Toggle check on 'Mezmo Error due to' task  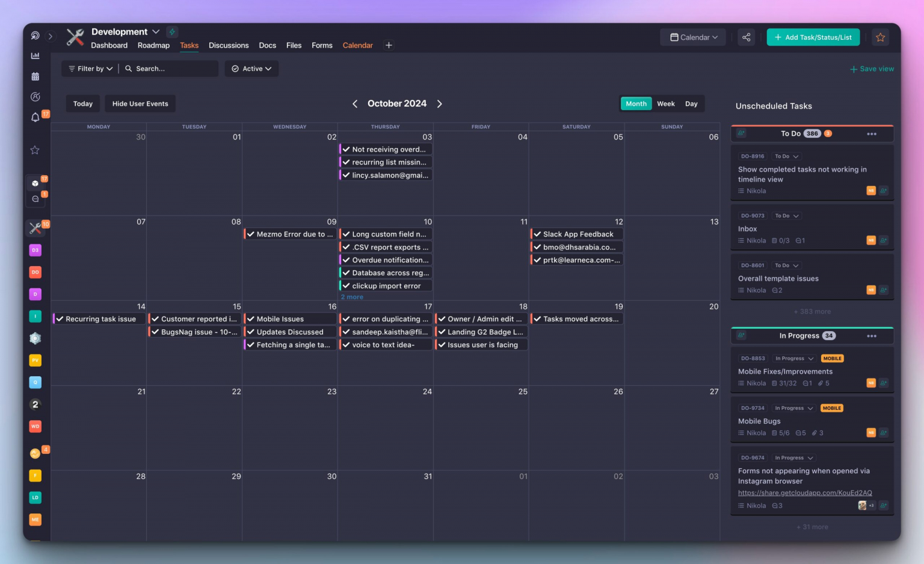251,234
